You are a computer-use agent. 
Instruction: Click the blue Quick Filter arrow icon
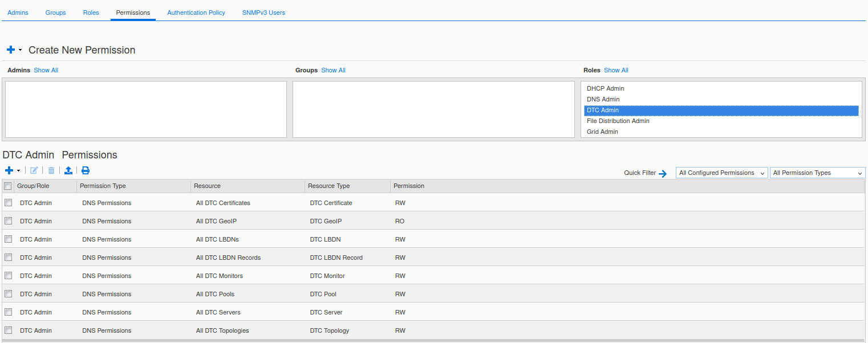coord(663,174)
